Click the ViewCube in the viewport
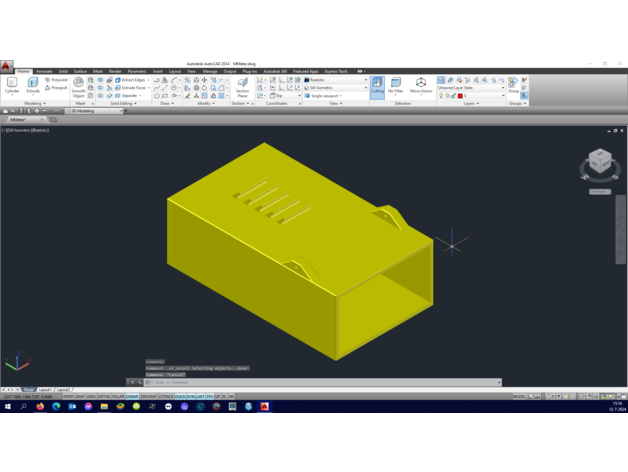The height and width of the screenshot is (472, 628). (600, 162)
